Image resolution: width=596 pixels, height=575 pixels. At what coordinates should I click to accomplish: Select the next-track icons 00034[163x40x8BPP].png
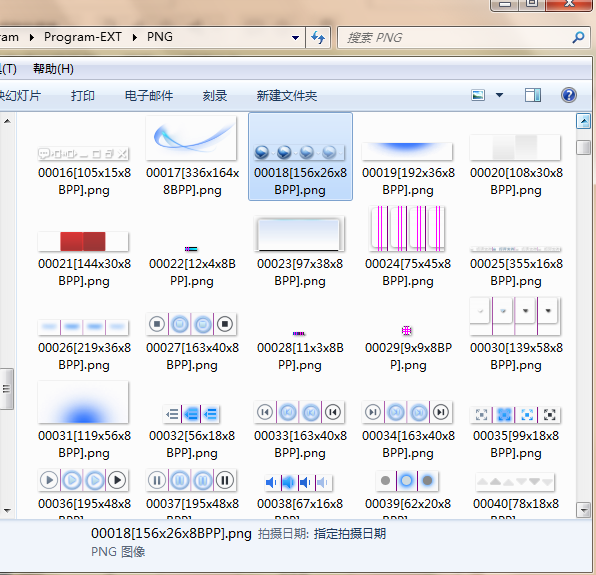pyautogui.click(x=407, y=412)
